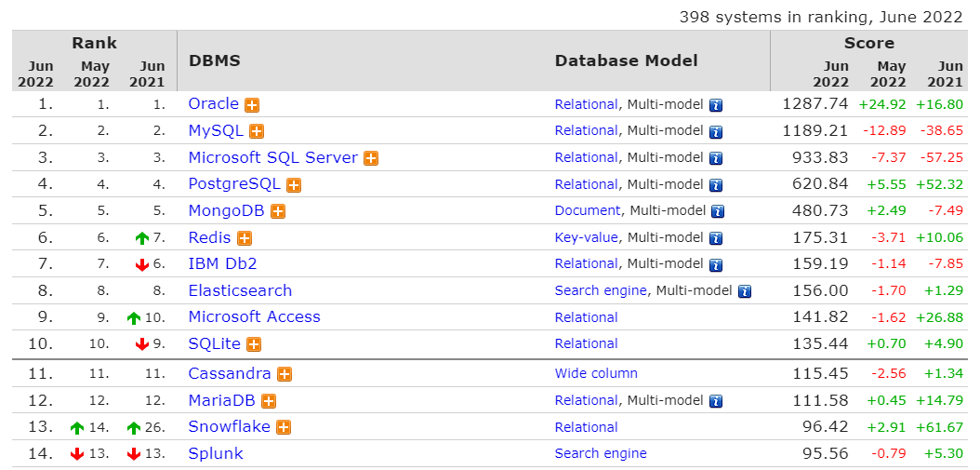The height and width of the screenshot is (470, 980).
Task: Click the Wide column model link for Cassandra
Action: tap(596, 373)
